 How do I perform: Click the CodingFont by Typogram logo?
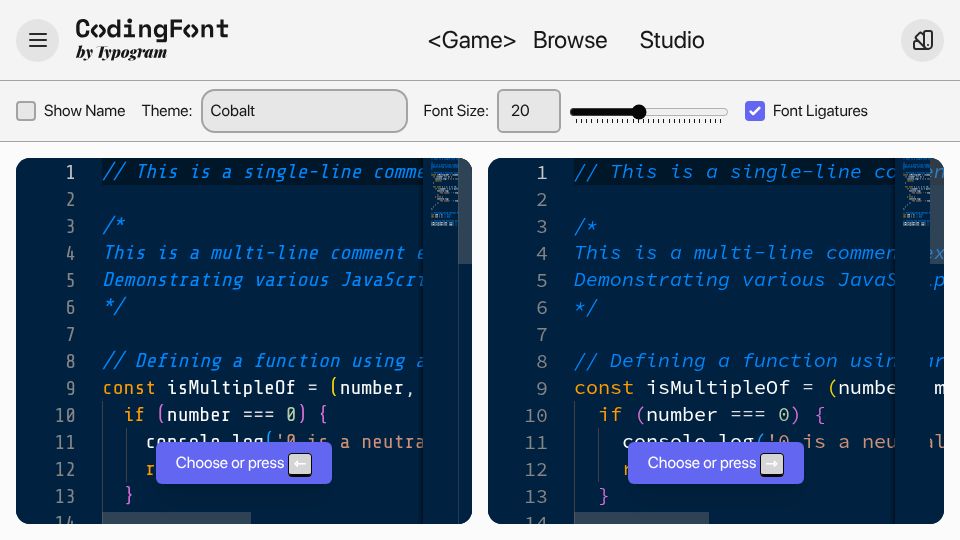[x=152, y=39]
